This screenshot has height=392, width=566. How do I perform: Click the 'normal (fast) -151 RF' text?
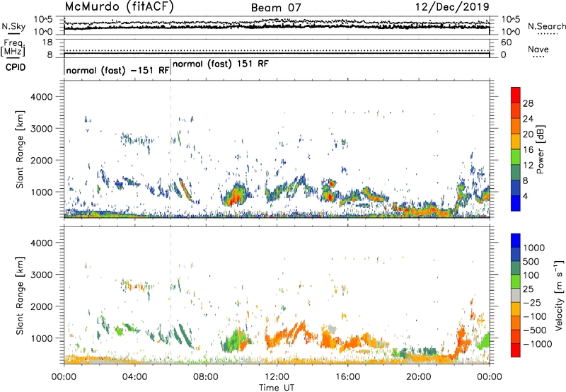coord(117,70)
